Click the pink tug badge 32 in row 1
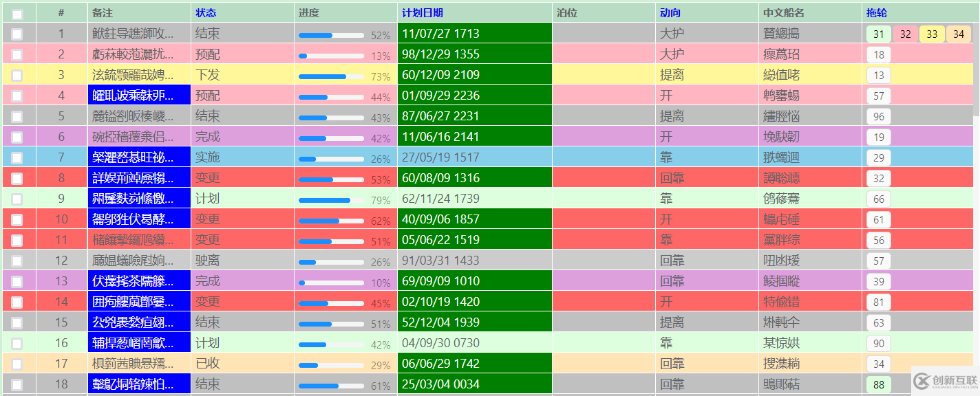 point(906,34)
